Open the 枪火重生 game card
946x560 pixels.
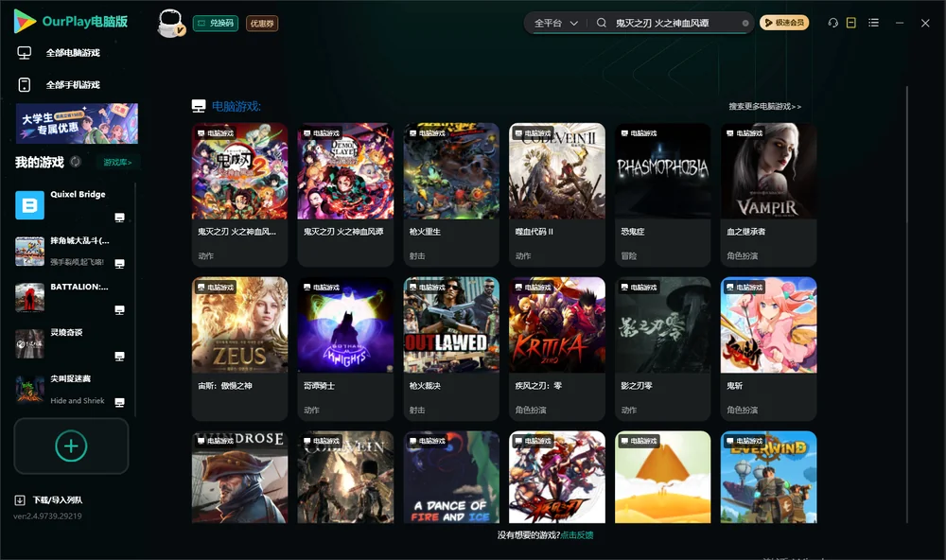click(x=451, y=194)
